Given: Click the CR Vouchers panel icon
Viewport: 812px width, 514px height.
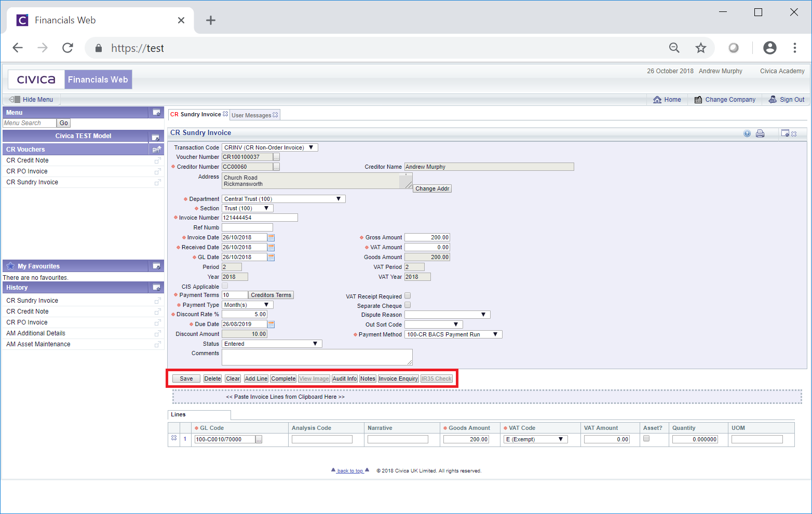Looking at the screenshot, I should tap(156, 150).
